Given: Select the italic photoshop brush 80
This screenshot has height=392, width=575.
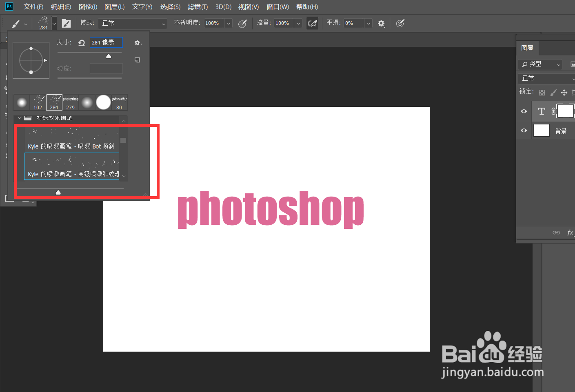Looking at the screenshot, I should [x=120, y=102].
